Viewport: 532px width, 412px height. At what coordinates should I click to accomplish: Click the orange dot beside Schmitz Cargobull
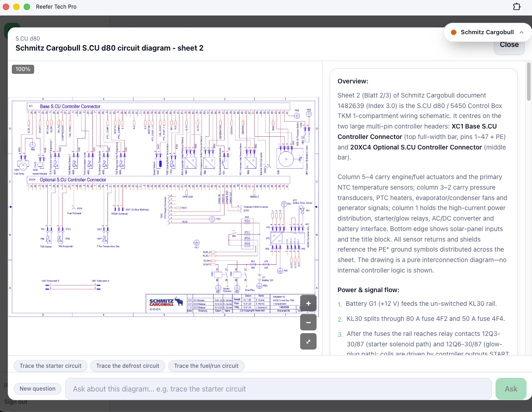pyautogui.click(x=453, y=32)
